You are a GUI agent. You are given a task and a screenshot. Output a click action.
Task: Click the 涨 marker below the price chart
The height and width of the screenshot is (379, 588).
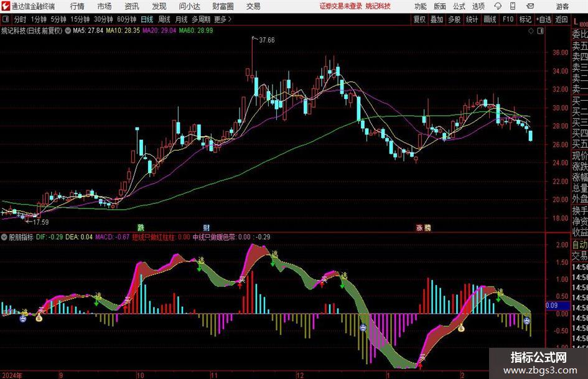(x=419, y=227)
